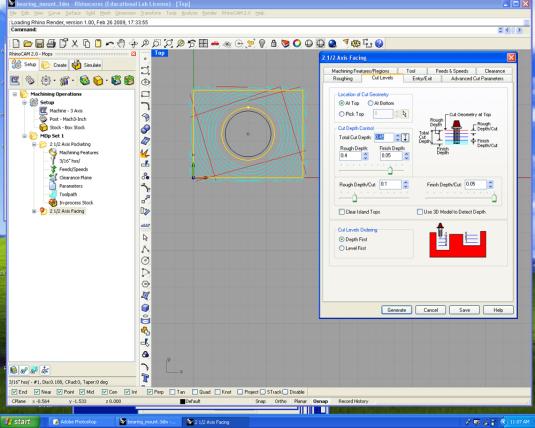The image size is (535, 428).
Task: Click the Rough Depth slider handle
Action: 390,170
